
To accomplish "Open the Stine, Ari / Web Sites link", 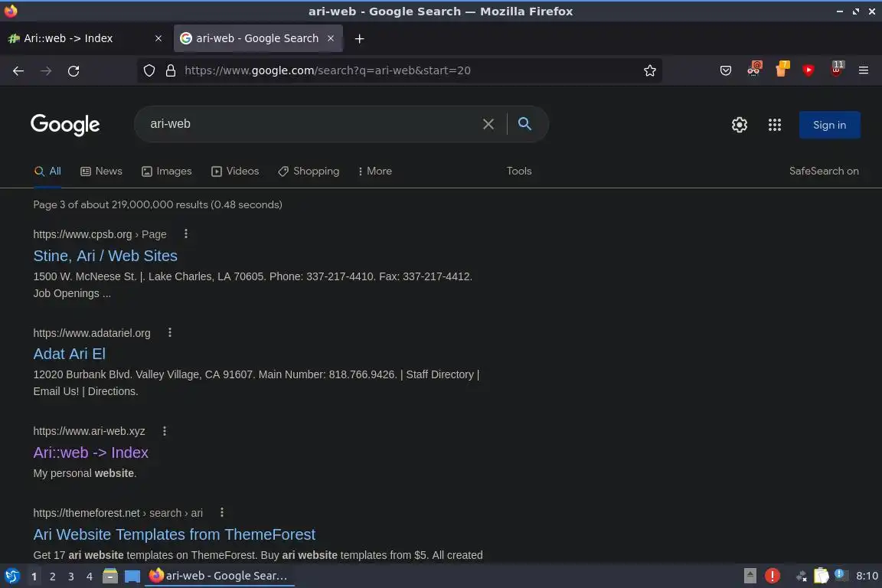I will click(x=105, y=256).
